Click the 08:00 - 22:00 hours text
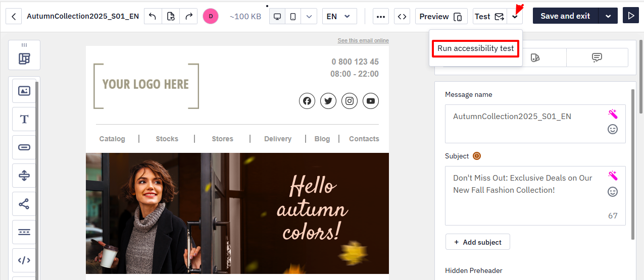The width and height of the screenshot is (644, 280). point(355,74)
